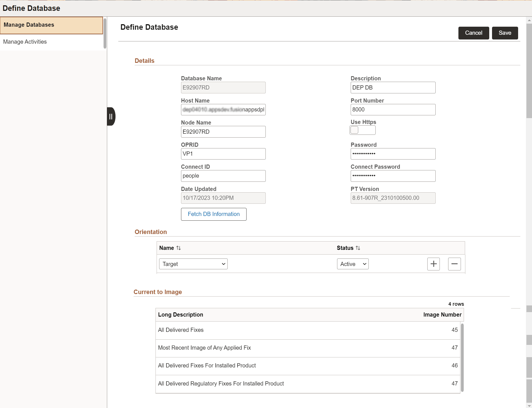Open the status dropdown showing Active

point(352,264)
